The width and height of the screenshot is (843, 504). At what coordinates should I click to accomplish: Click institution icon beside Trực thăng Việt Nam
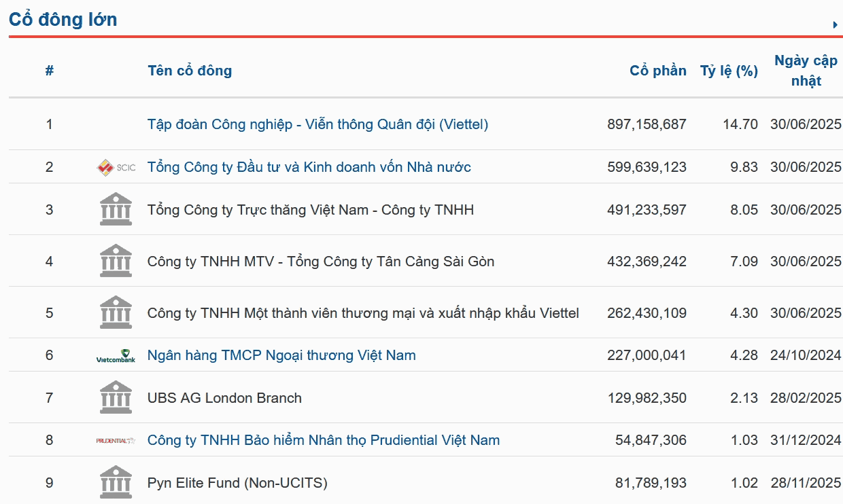[116, 209]
